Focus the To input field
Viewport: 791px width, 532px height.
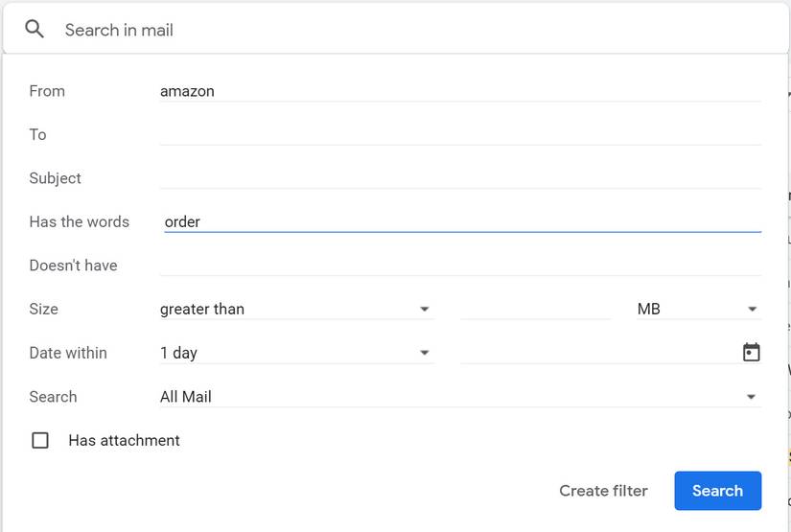(460, 134)
